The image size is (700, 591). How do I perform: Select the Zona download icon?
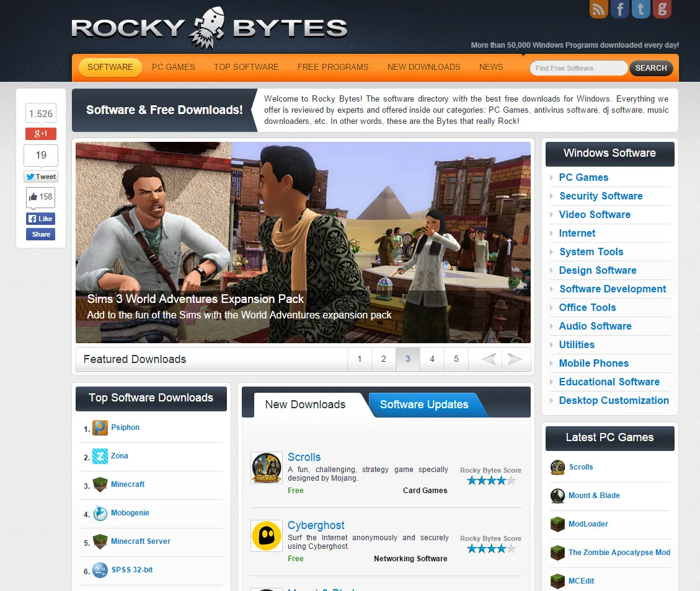(x=100, y=457)
